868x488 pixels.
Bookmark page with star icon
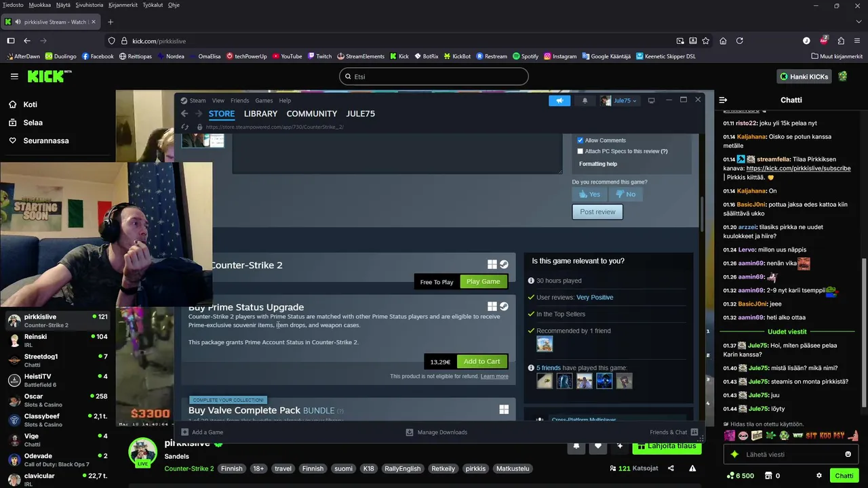click(x=705, y=41)
